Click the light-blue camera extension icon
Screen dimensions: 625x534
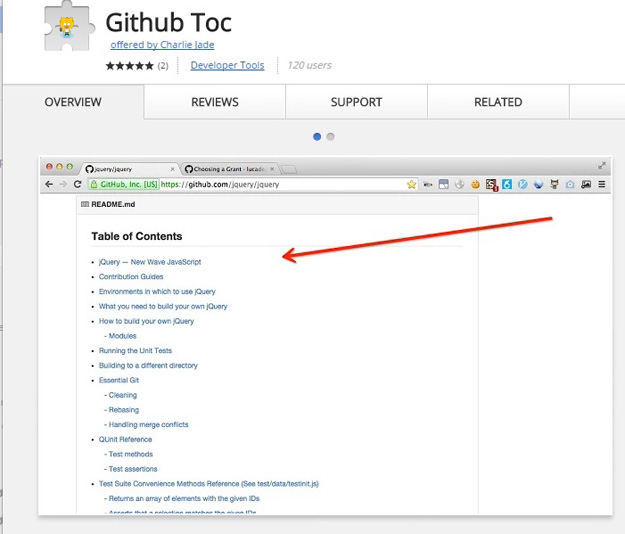coord(570,184)
